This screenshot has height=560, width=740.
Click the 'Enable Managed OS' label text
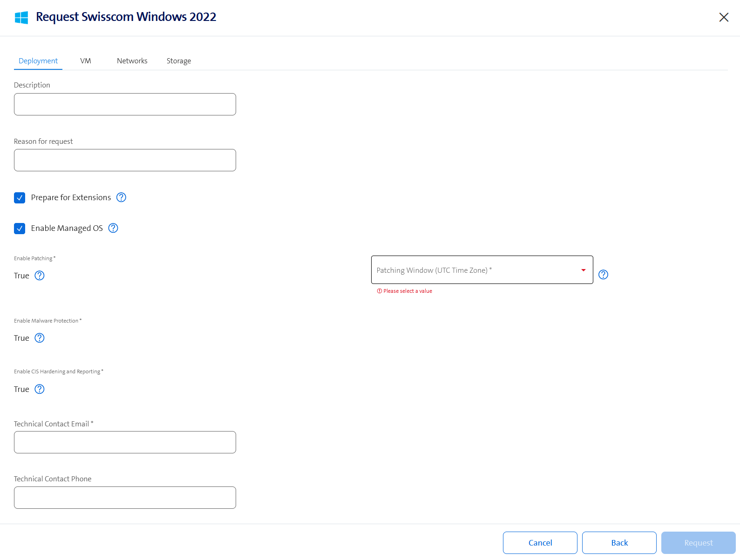pyautogui.click(x=67, y=228)
